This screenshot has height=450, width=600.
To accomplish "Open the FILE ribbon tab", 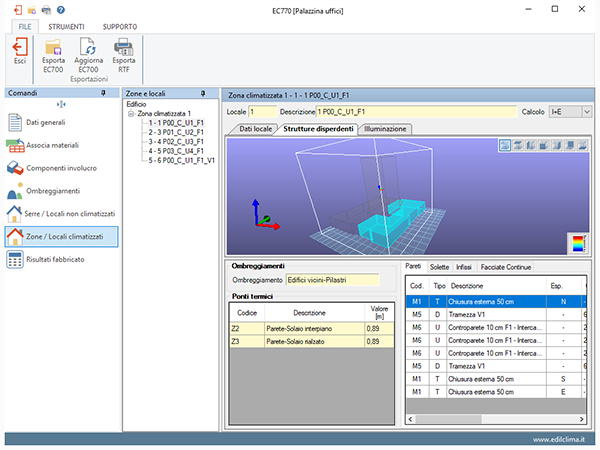I will pyautogui.click(x=25, y=27).
